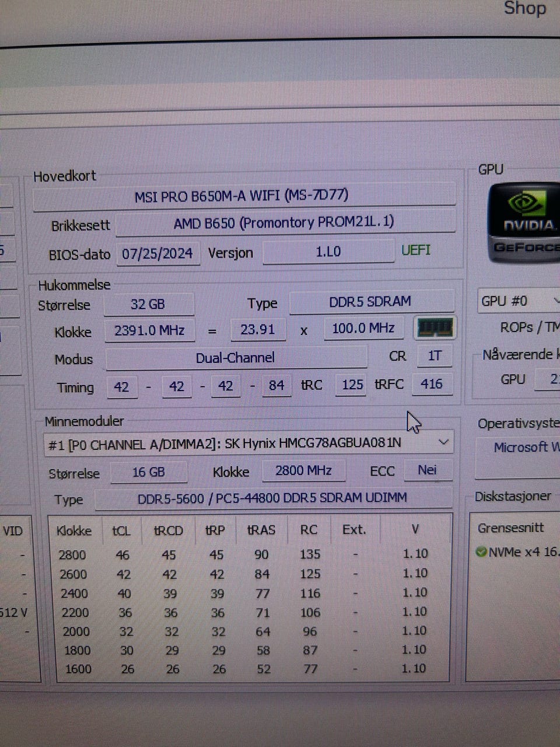This screenshot has width=560, height=747.
Task: Click the Grensesnitt column header
Action: [510, 528]
